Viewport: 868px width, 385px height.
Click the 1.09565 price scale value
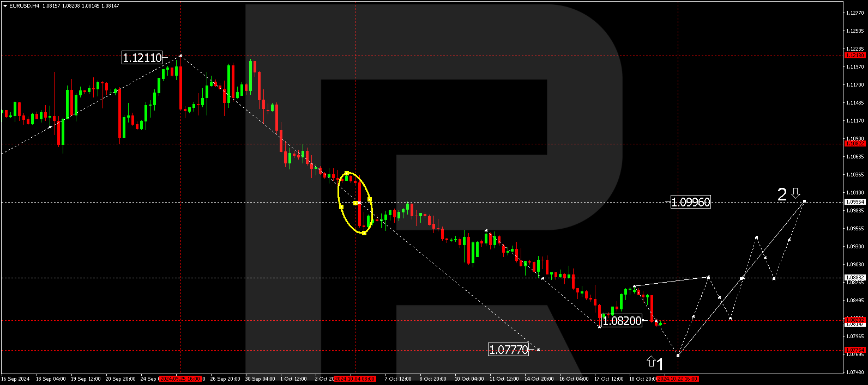(x=854, y=229)
